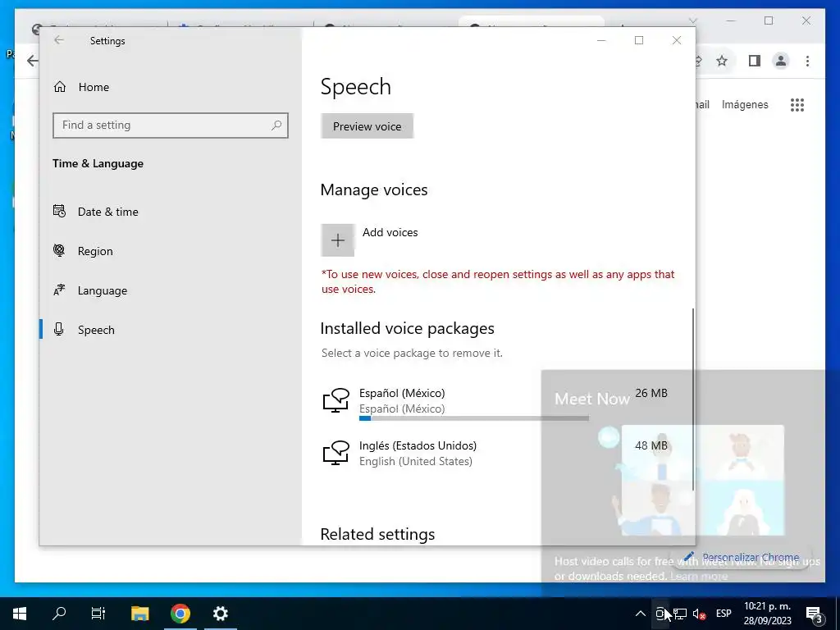Image resolution: width=840 pixels, height=630 pixels.
Task: Click the Add voices label
Action: click(390, 232)
